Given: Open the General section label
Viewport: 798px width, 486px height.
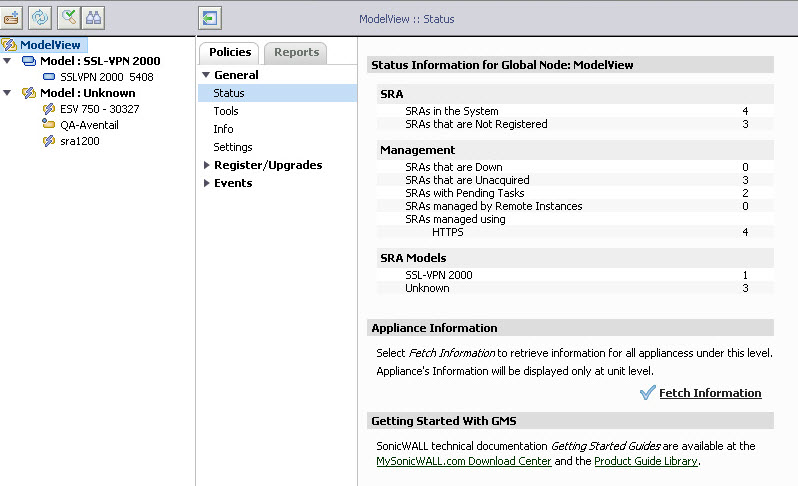Looking at the screenshot, I should click(236, 75).
